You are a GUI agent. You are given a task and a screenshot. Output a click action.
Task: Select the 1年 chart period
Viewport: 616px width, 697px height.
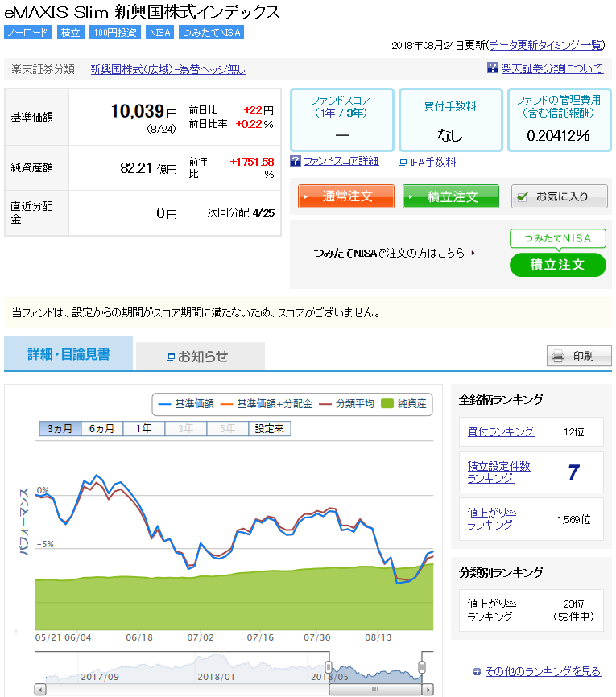tap(143, 428)
